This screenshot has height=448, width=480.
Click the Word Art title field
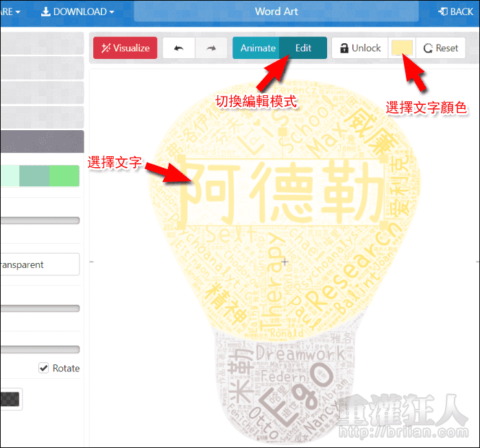click(x=276, y=12)
